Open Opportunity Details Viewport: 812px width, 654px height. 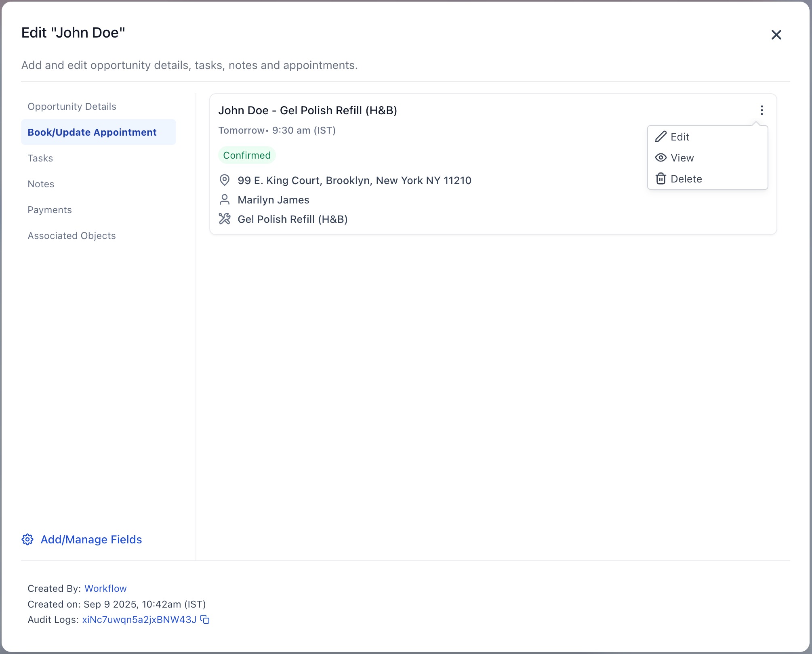pos(72,106)
